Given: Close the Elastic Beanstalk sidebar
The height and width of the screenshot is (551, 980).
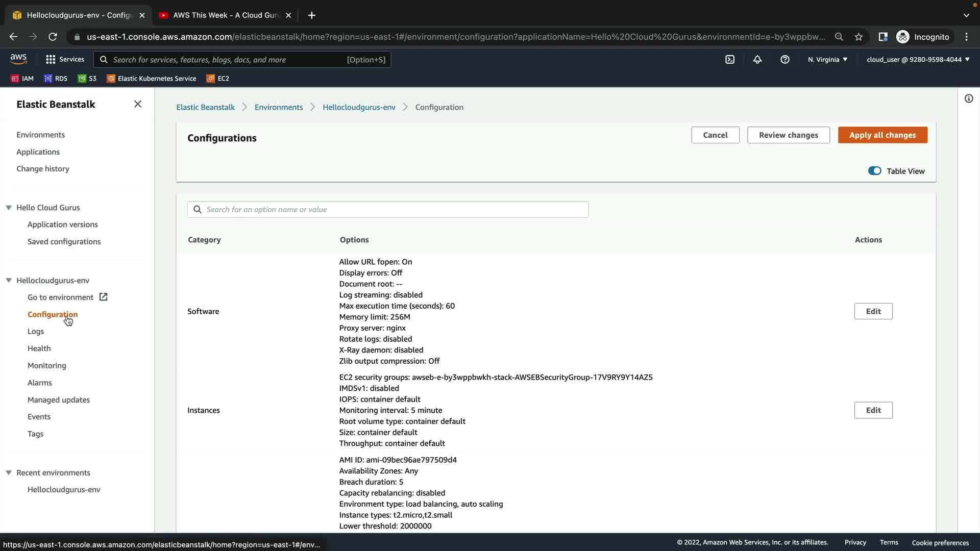Looking at the screenshot, I should click(x=137, y=104).
